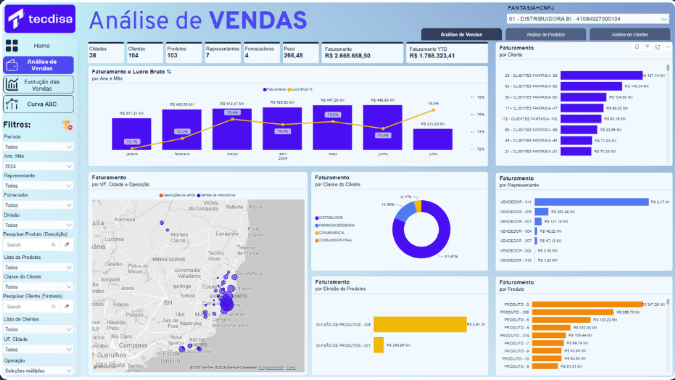Click the copy icon in Faturamento por Cliente header

click(x=637, y=47)
